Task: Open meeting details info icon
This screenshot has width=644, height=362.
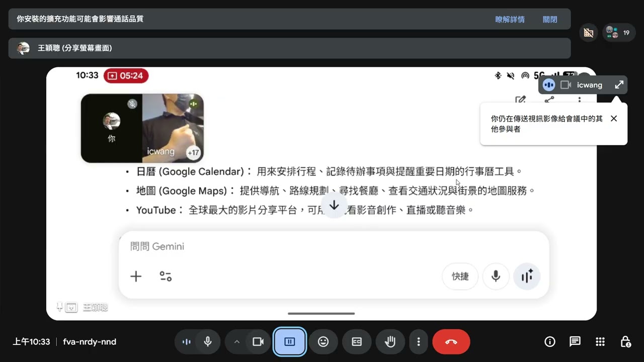Action: coord(550,342)
